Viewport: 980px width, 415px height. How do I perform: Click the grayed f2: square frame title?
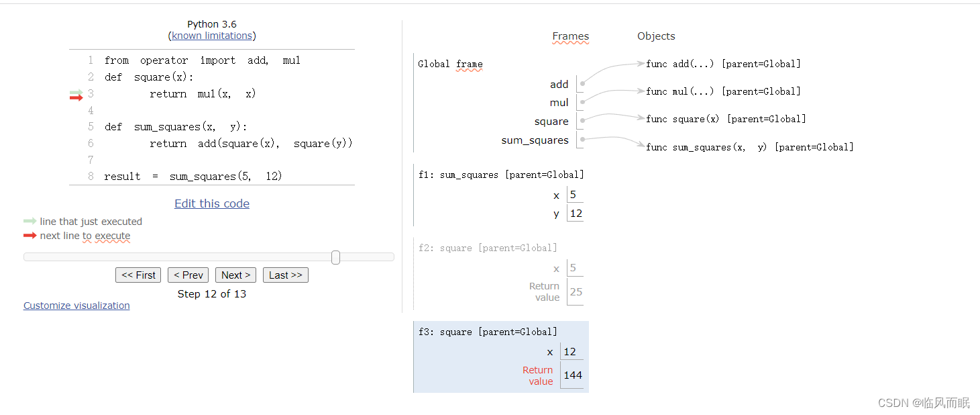(488, 248)
